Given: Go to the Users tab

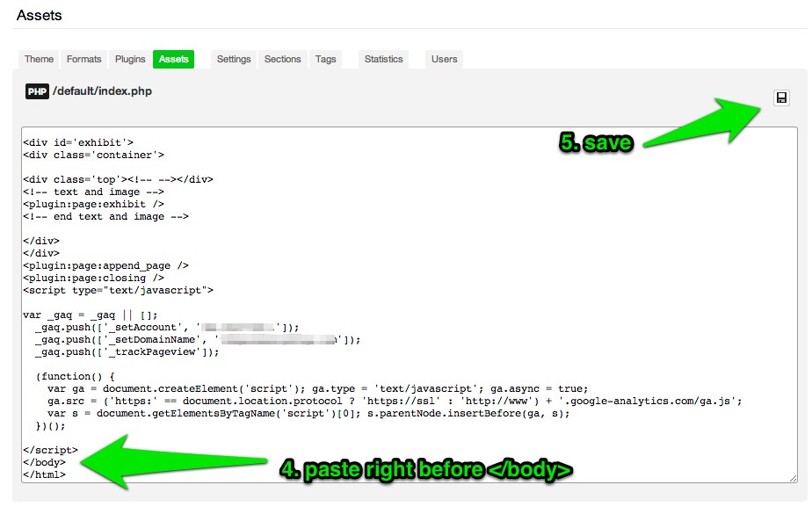Looking at the screenshot, I should pyautogui.click(x=444, y=59).
